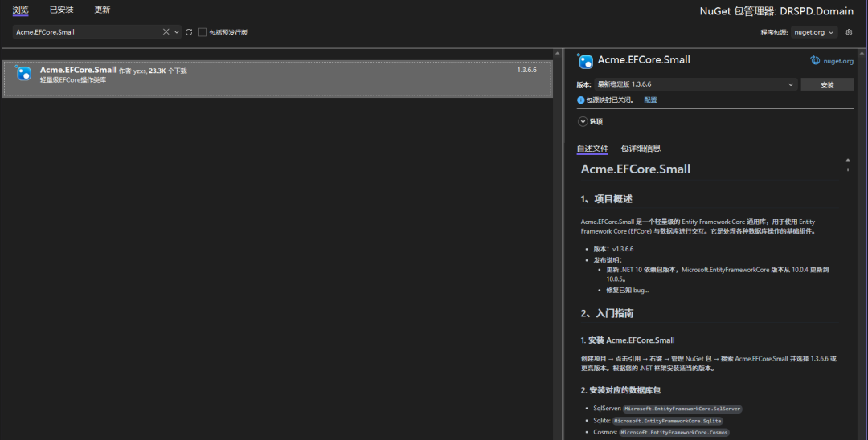Select the Acme.EFCore.Small package result row
Image resolution: width=868 pixels, height=440 pixels.
(278, 79)
